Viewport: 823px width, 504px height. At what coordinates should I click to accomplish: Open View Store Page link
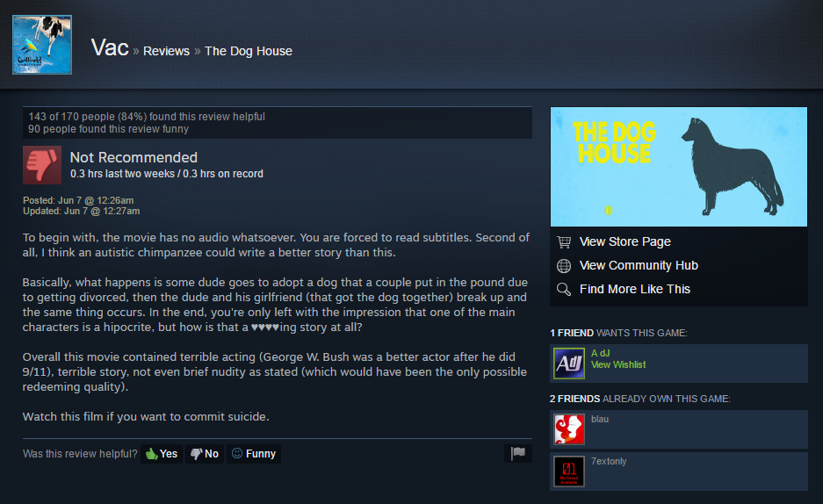point(624,241)
